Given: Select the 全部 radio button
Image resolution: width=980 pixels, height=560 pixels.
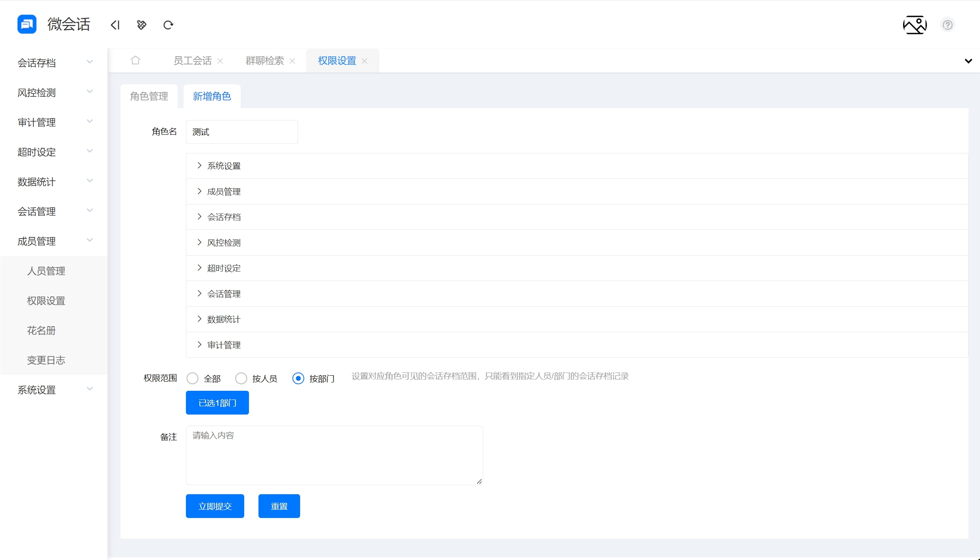Looking at the screenshot, I should [193, 378].
